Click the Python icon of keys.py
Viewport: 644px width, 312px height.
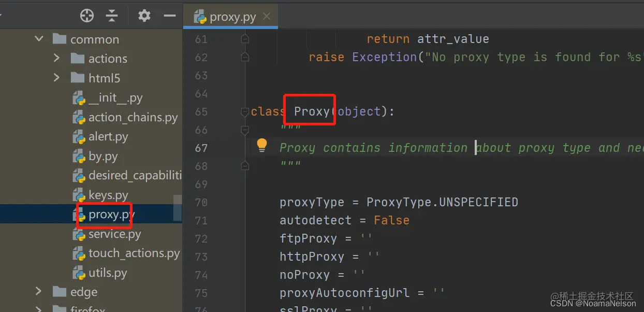pyautogui.click(x=79, y=195)
